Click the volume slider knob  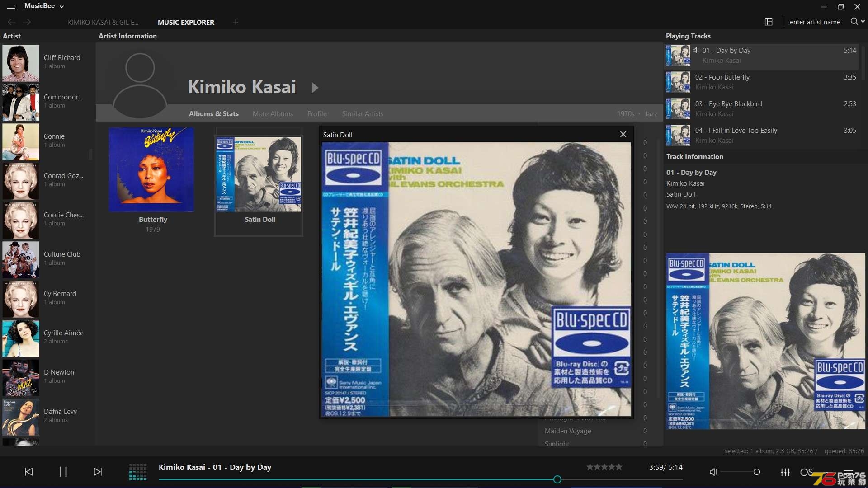pos(756,472)
